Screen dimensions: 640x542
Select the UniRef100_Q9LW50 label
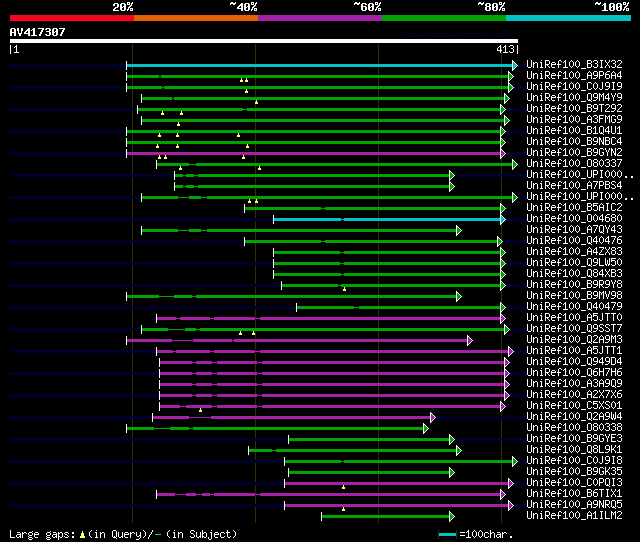click(574, 263)
